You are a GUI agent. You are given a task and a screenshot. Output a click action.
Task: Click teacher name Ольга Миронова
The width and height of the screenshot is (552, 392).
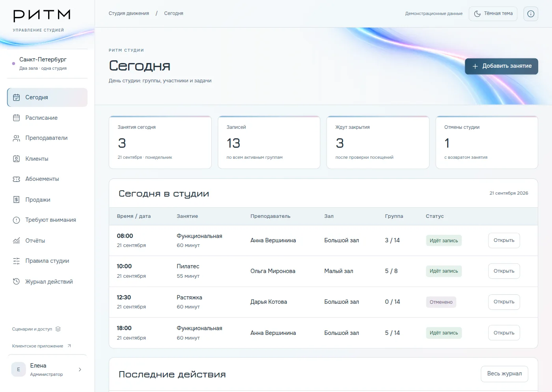[x=273, y=271]
